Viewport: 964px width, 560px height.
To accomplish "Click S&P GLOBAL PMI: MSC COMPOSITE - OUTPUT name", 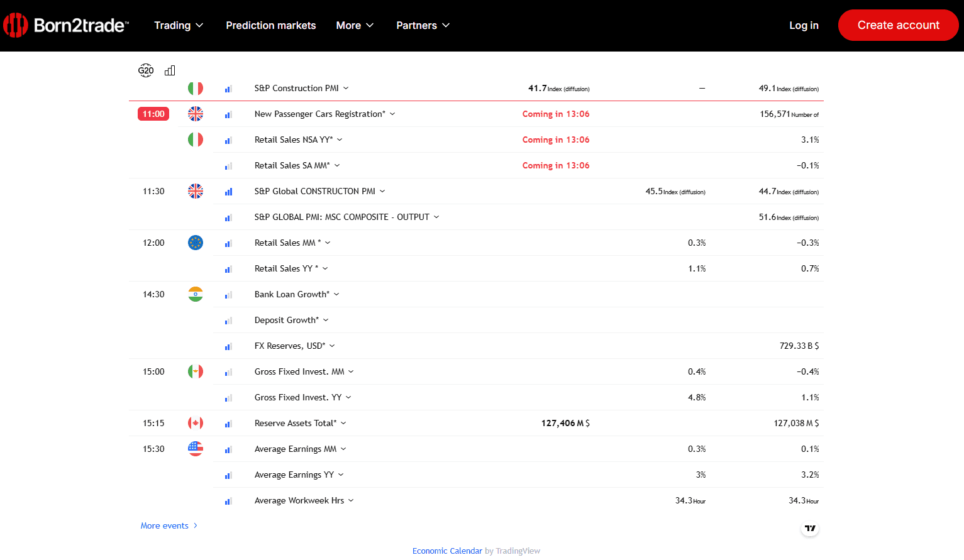I will pos(341,217).
